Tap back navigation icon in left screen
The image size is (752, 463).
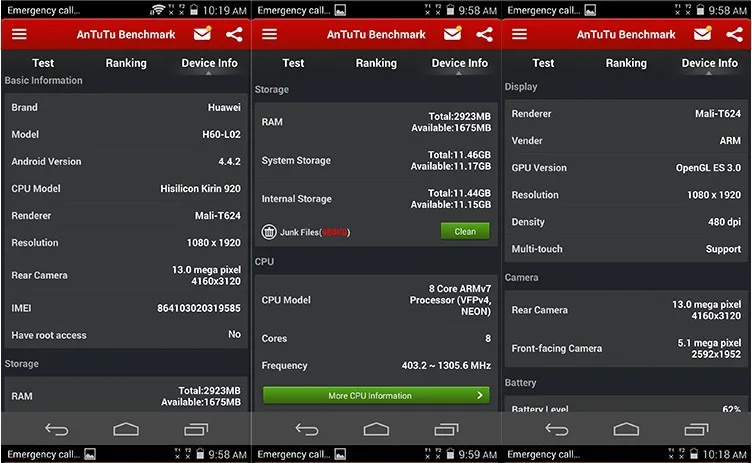tap(57, 429)
